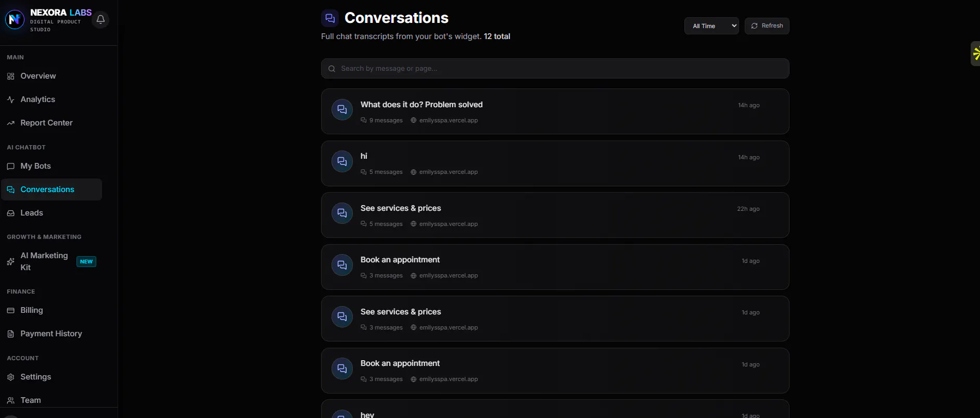Click the Conversations header chat icon
This screenshot has height=418, width=980.
tap(330, 18)
